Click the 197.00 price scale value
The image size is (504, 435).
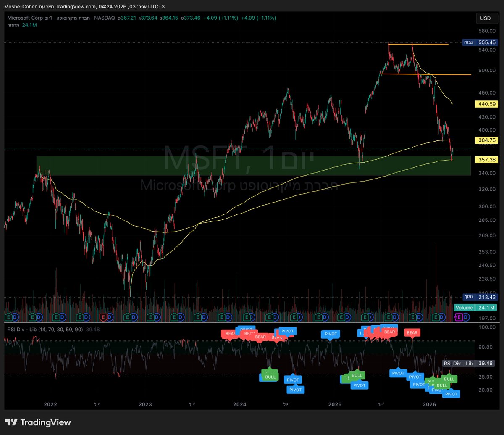(x=486, y=319)
